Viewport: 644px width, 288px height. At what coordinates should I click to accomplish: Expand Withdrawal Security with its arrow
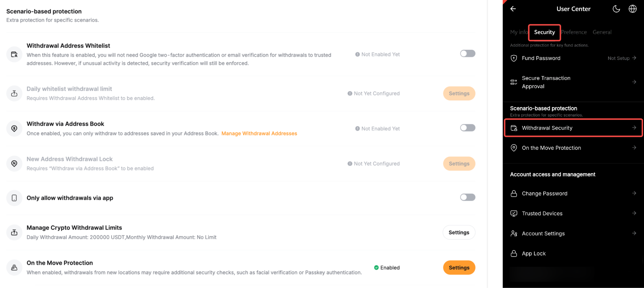pos(634,128)
